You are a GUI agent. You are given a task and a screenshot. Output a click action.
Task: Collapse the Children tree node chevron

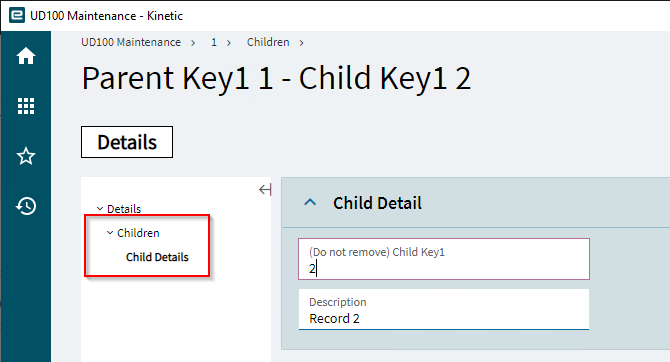click(110, 233)
